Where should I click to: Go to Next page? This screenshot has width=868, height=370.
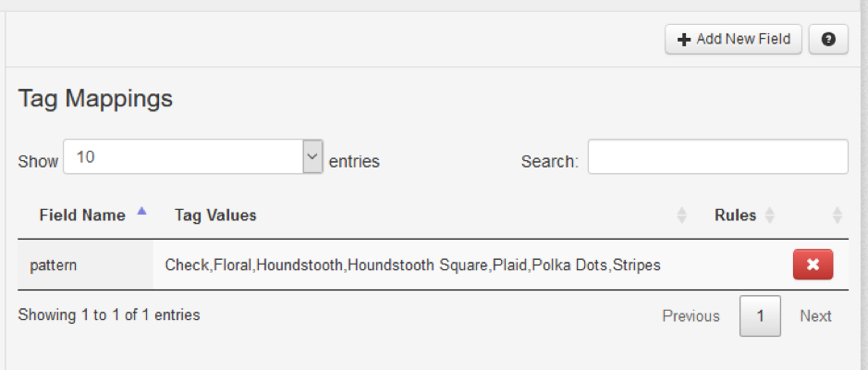(815, 316)
